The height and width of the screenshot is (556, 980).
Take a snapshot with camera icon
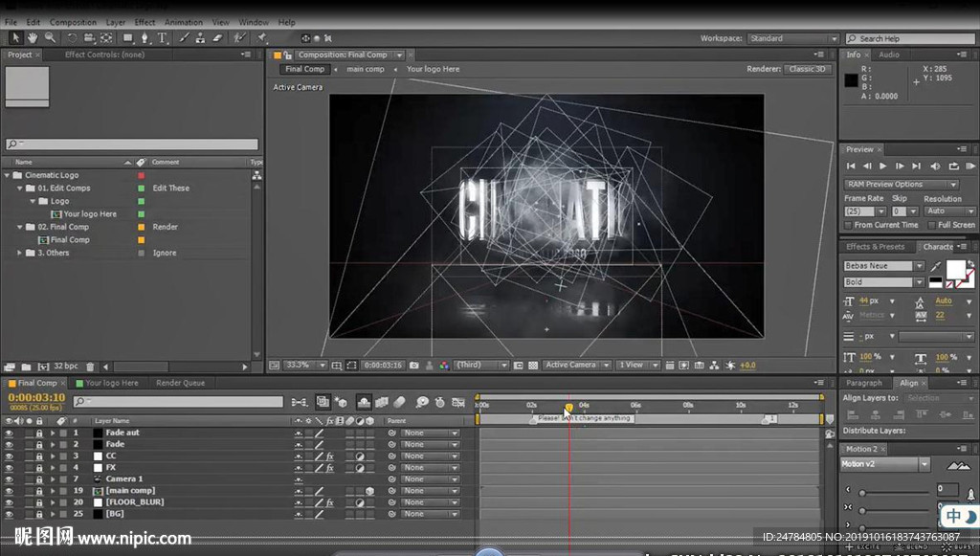coord(413,366)
